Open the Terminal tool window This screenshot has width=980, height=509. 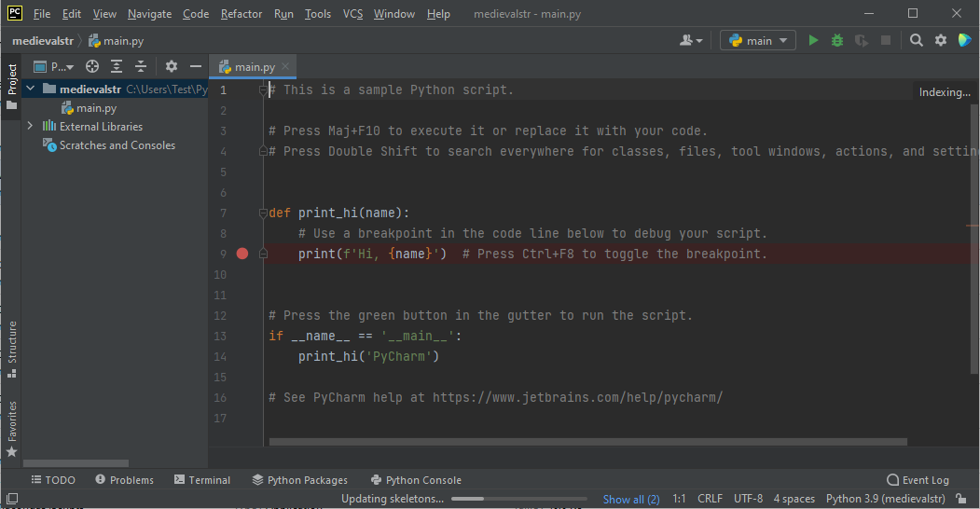(202, 480)
